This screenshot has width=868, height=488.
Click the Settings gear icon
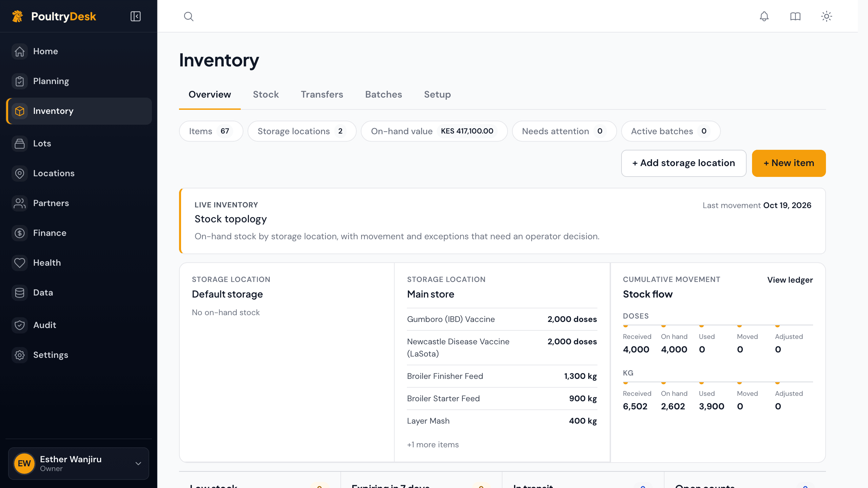[x=20, y=355]
